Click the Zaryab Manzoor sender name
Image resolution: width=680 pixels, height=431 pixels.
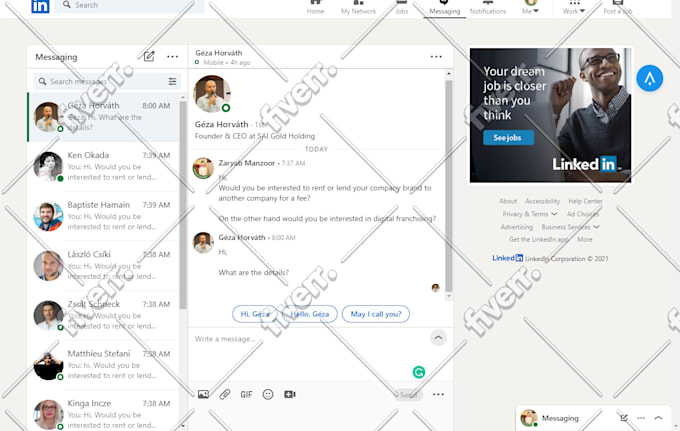[247, 163]
